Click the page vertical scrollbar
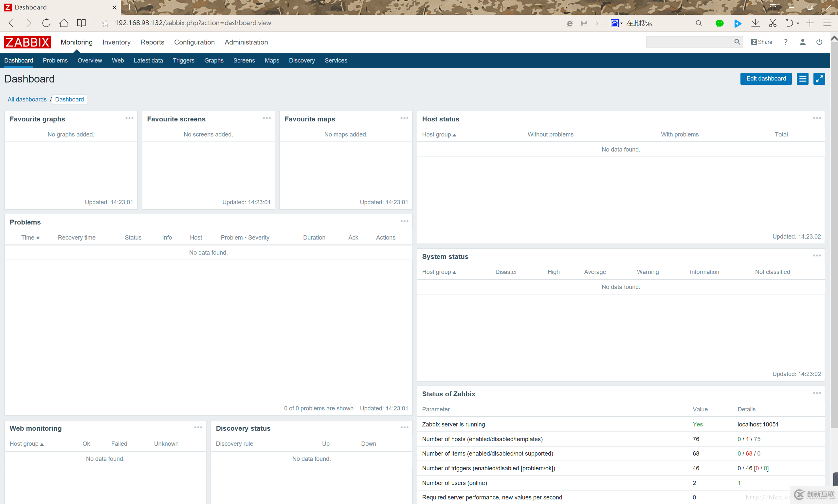Viewport: 838px width, 504px height. tap(834, 234)
